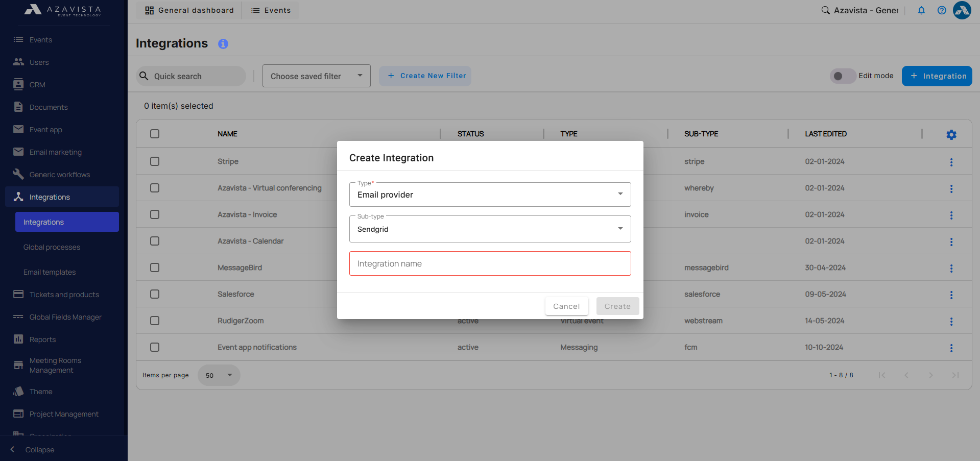Check the Azavista - Virtual conferencing checkbox
Image resolution: width=980 pixels, height=461 pixels.
(x=155, y=188)
